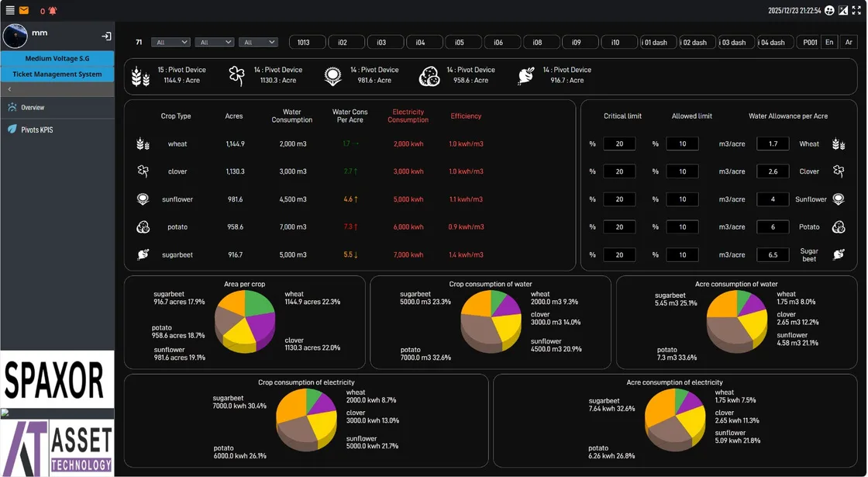Open the third All dropdown filter
This screenshot has height=477, width=868.
pos(258,42)
